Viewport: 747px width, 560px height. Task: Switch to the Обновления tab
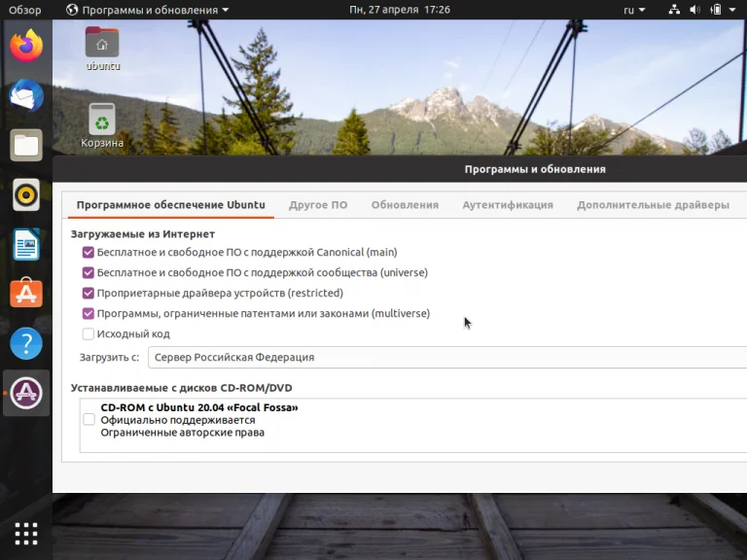[x=405, y=205]
